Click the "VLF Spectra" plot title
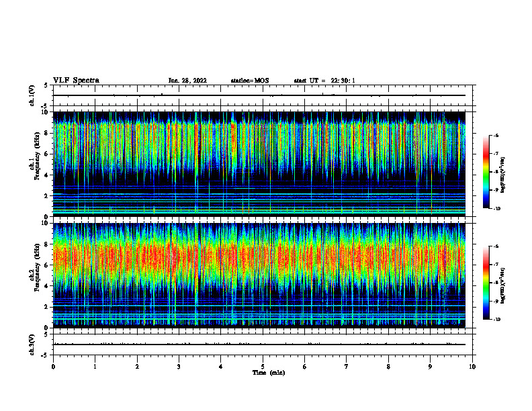The image size is (532, 411). tap(76, 81)
